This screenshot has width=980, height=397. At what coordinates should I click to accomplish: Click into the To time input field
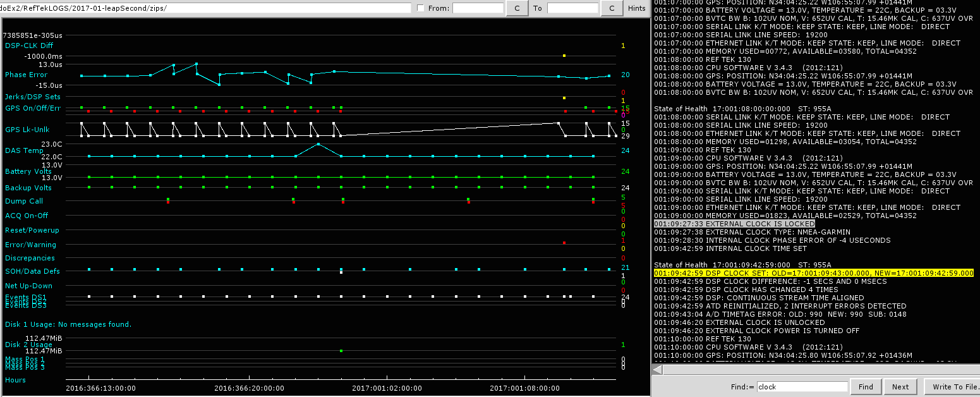tap(572, 8)
